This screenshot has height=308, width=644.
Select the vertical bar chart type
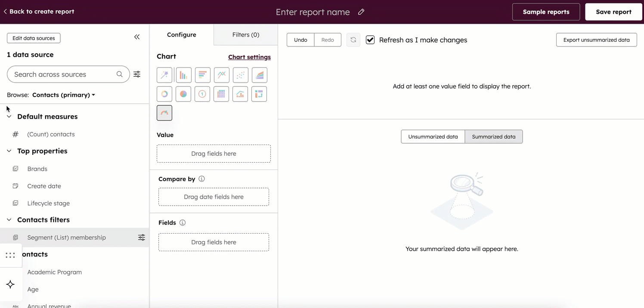(x=183, y=75)
